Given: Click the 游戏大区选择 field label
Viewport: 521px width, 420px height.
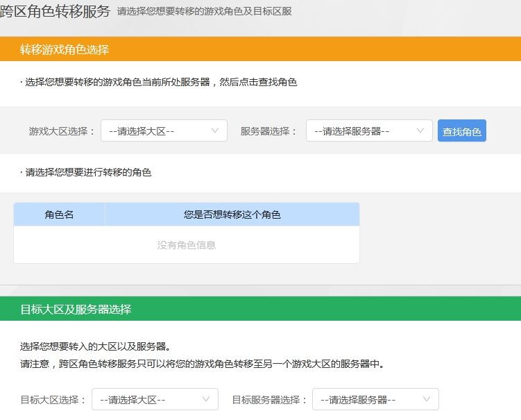Looking at the screenshot, I should (62, 131).
